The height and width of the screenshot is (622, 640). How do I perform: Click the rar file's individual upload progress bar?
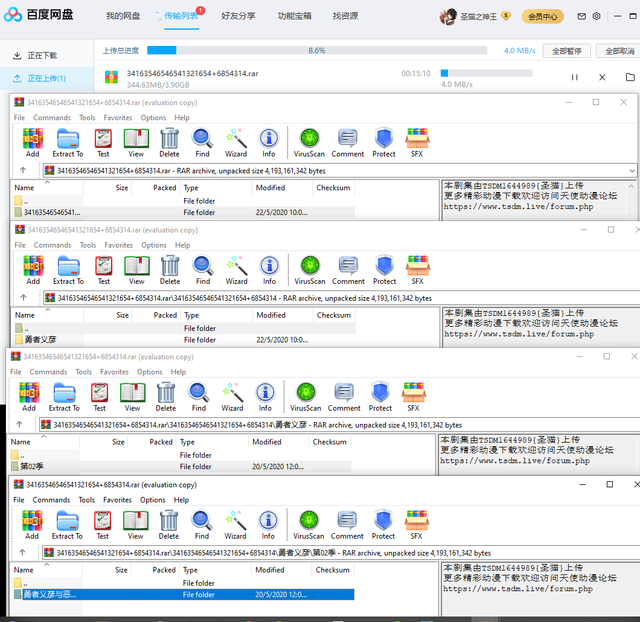[x=487, y=73]
